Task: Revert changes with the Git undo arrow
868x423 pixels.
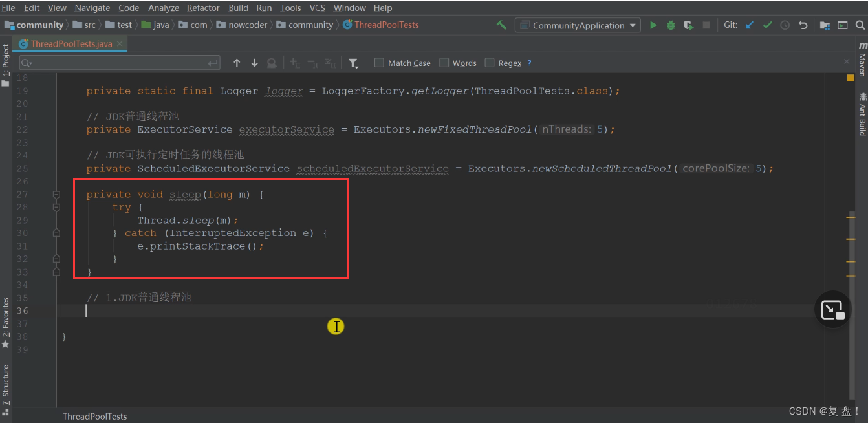Action: click(803, 25)
